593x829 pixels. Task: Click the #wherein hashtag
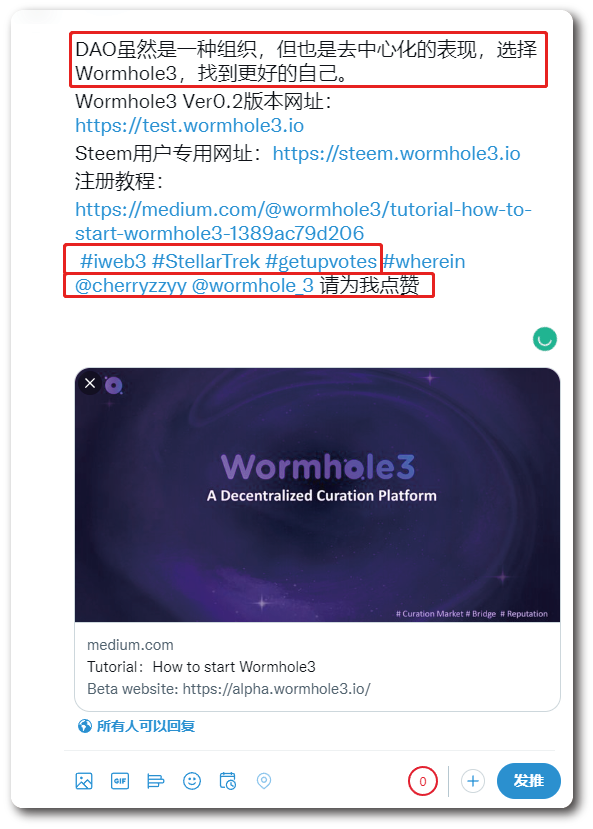pyautogui.click(x=424, y=261)
